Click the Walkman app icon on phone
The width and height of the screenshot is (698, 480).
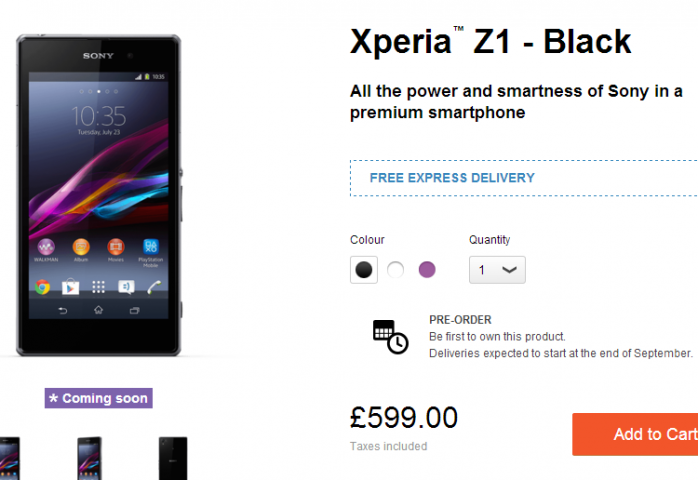pyautogui.click(x=46, y=247)
